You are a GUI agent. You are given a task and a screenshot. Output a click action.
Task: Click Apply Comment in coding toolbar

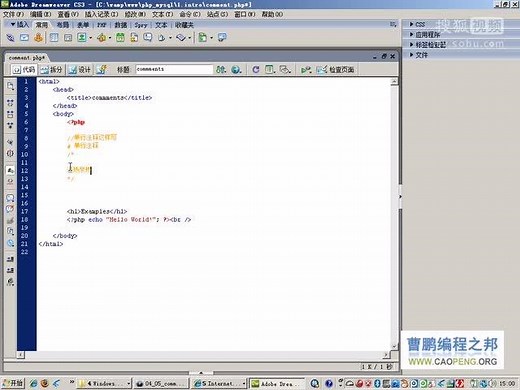(x=10, y=198)
